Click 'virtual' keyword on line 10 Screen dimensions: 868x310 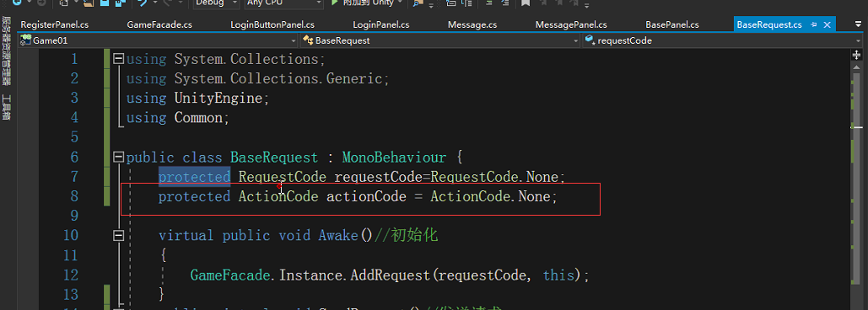(186, 235)
